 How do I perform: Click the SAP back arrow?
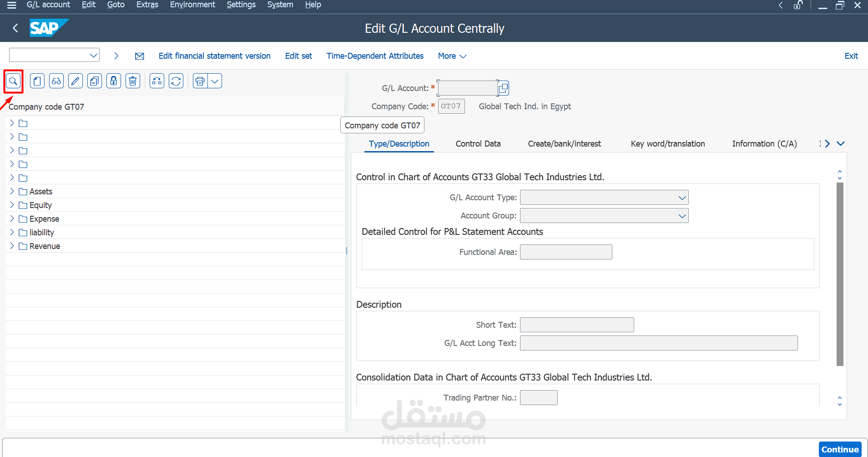[15, 28]
